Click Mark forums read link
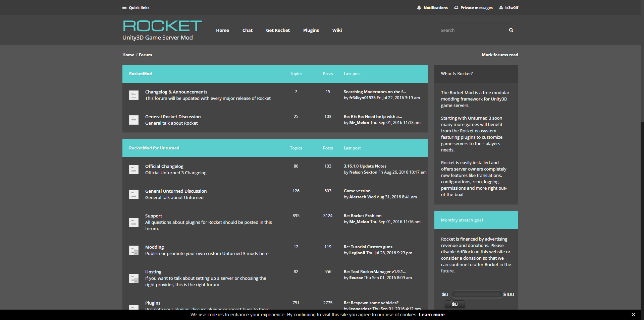The image size is (644, 320). pyautogui.click(x=500, y=55)
